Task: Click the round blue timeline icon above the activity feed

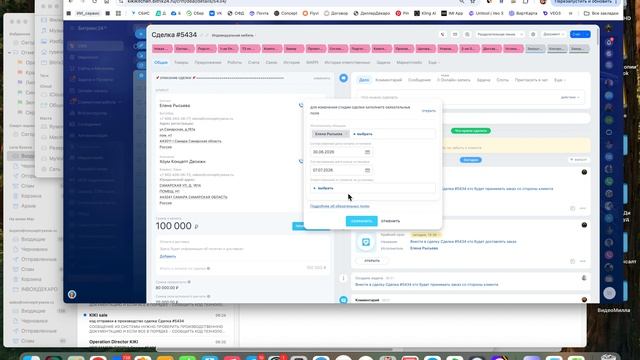Action: (344, 78)
